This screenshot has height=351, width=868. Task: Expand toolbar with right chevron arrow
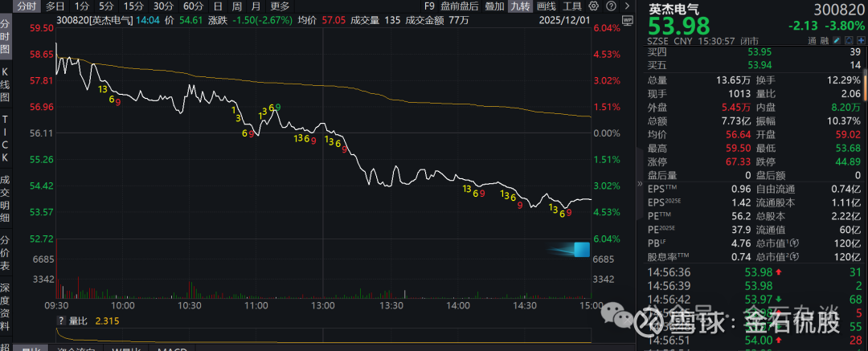(x=627, y=6)
